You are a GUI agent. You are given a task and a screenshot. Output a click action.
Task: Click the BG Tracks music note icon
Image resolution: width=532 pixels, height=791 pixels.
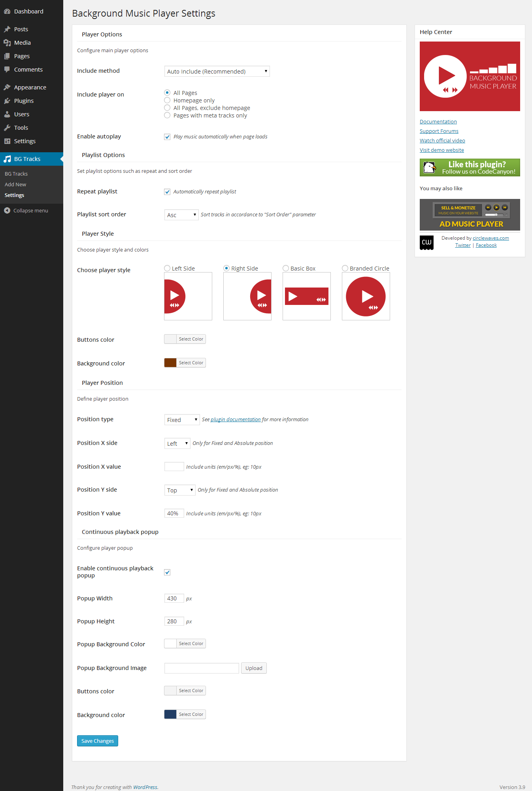(7, 159)
